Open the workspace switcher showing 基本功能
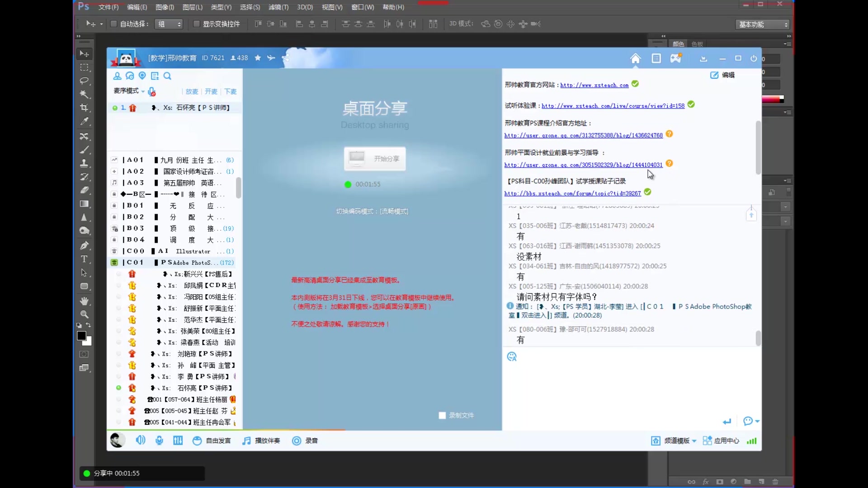 pyautogui.click(x=761, y=25)
